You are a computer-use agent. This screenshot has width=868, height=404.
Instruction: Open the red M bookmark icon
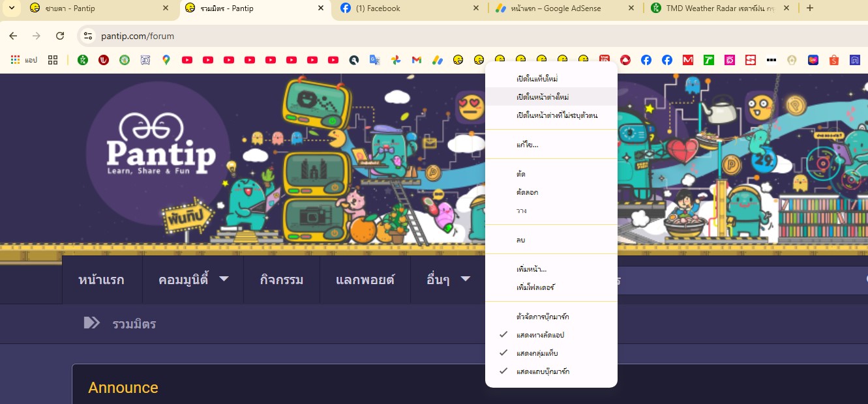(688, 60)
